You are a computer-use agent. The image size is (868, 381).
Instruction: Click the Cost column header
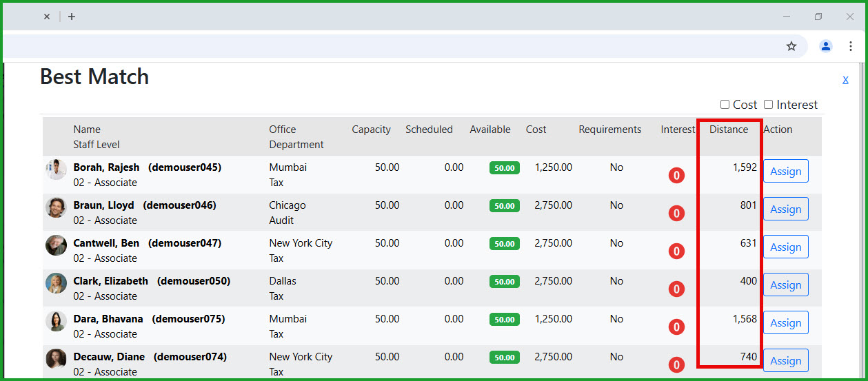pos(536,130)
